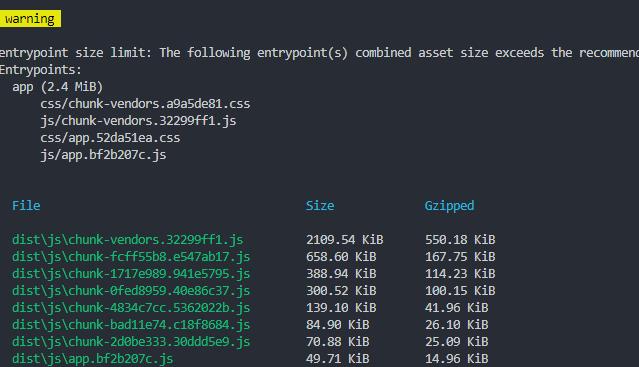Click js/chunk-vendors.32299ff1.js under Entrypoints
The width and height of the screenshot is (639, 367).
click(138, 121)
